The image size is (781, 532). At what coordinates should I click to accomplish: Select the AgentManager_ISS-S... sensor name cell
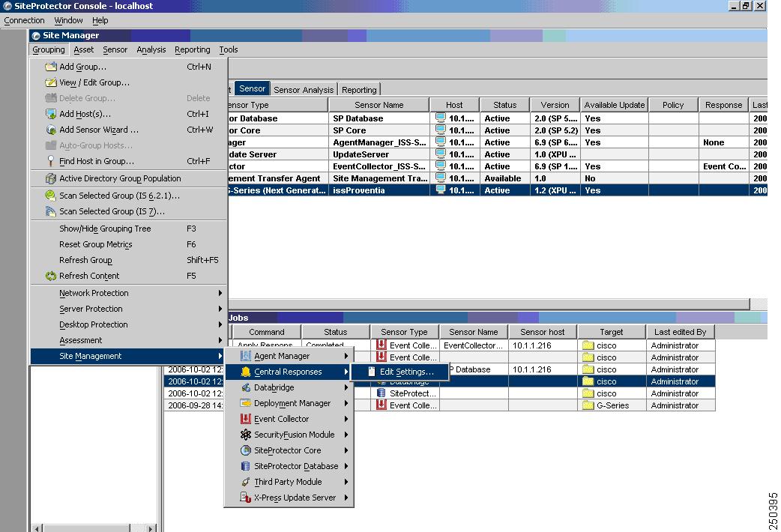pyautogui.click(x=379, y=142)
